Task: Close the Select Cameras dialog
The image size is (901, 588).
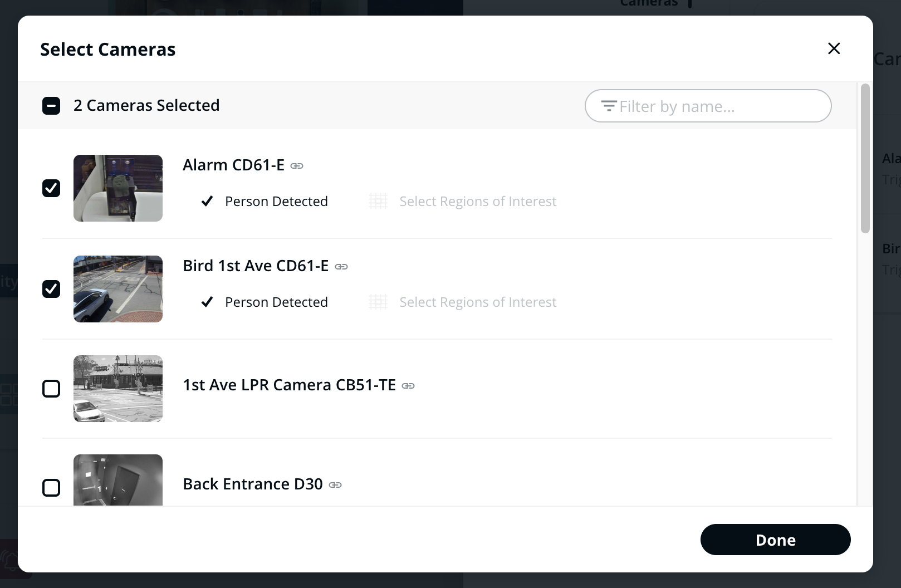Action: 834,48
